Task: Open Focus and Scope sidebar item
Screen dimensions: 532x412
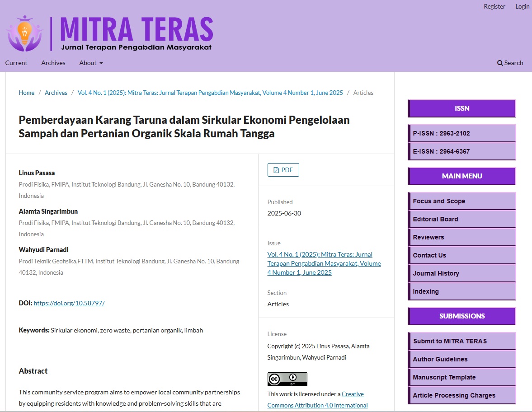Action: coord(462,201)
